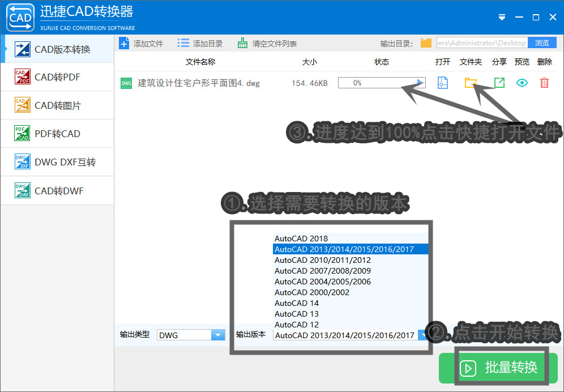Viewport: 564px width, 392px height.
Task: Choose AutoCAD 2013/2014/2015/2016/2017 in the list
Action: pos(351,249)
